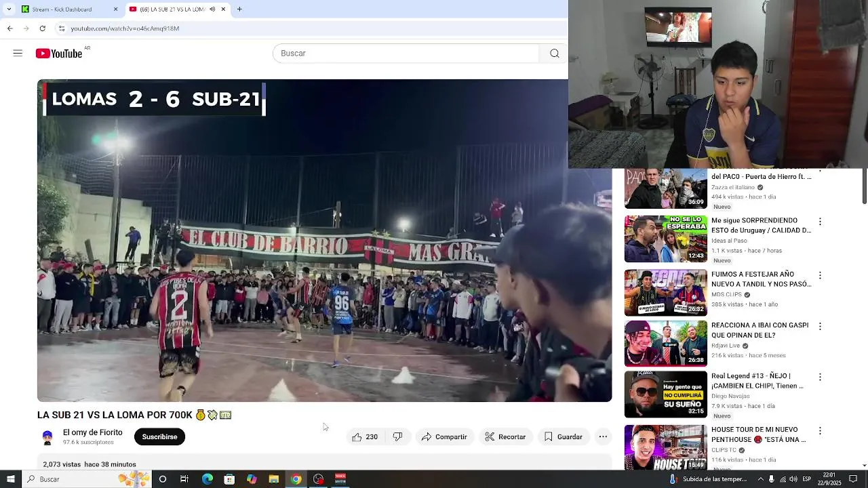This screenshot has height=488, width=868.
Task: Subscribe to El omy de Fiorito
Action: click(159, 437)
